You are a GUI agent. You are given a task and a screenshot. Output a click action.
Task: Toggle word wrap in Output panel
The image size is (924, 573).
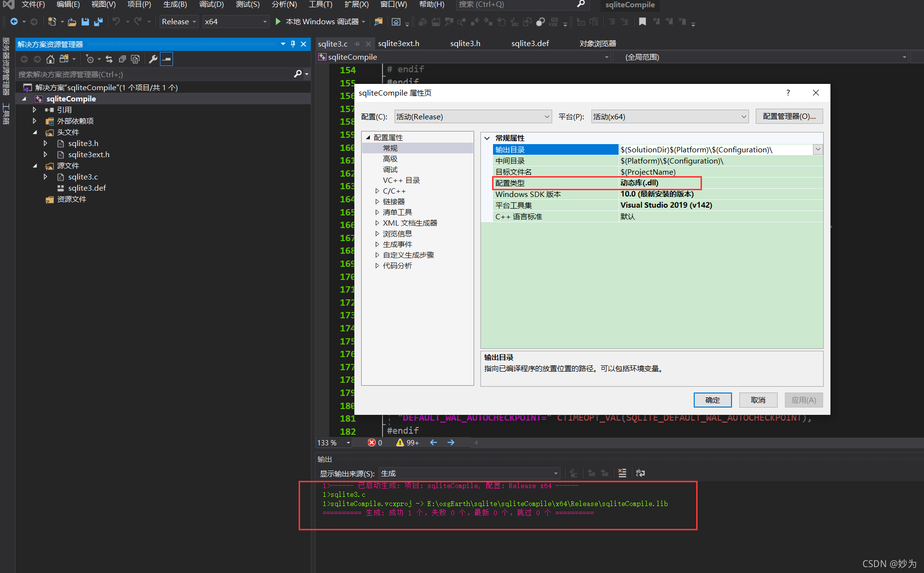[640, 473]
